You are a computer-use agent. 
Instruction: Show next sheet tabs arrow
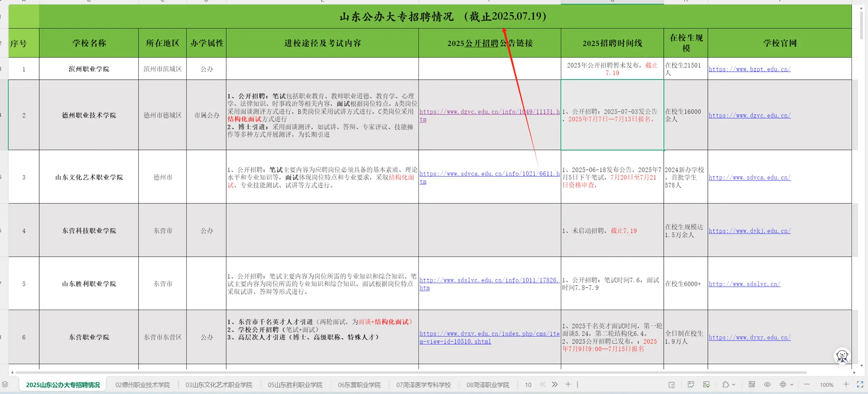555,385
